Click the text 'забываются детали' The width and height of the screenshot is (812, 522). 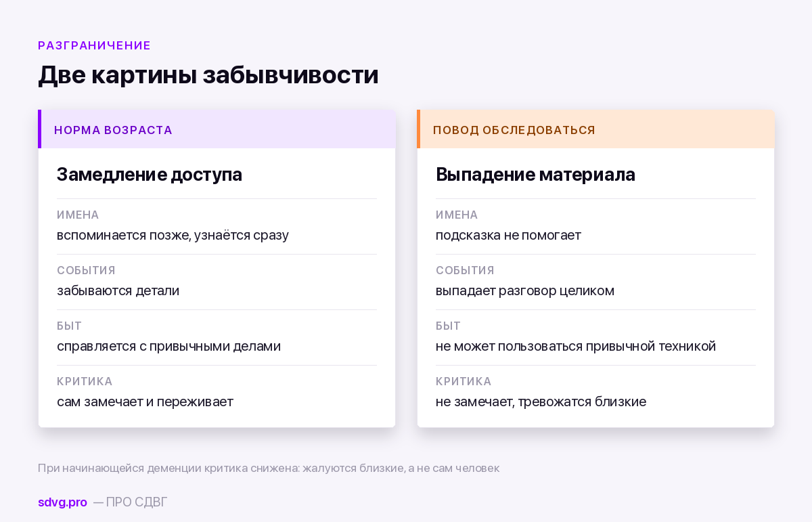(x=118, y=291)
